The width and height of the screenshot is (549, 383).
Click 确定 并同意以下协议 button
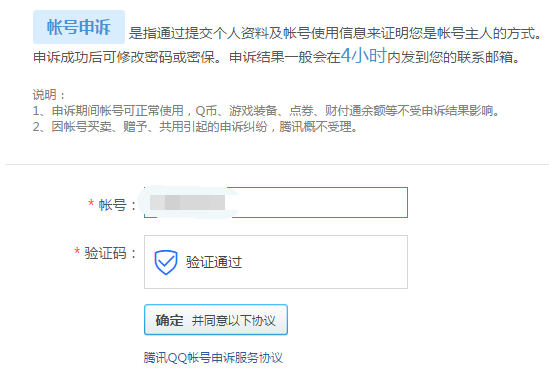(216, 320)
